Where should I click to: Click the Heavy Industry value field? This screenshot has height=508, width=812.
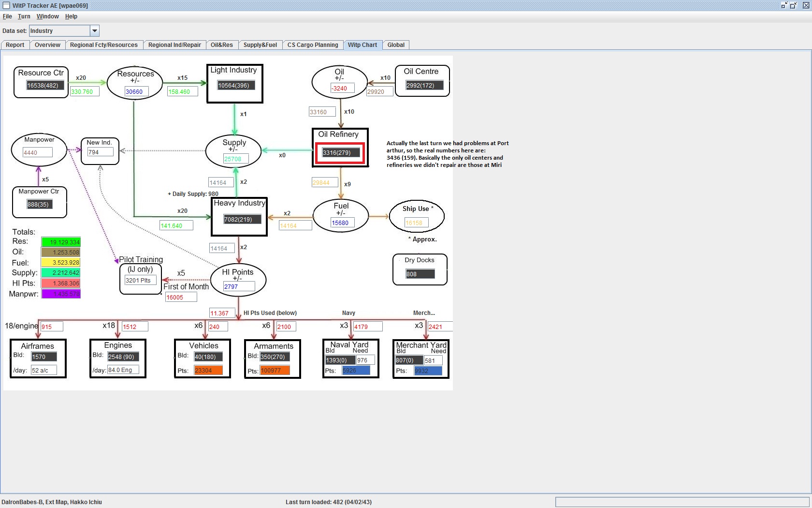242,219
